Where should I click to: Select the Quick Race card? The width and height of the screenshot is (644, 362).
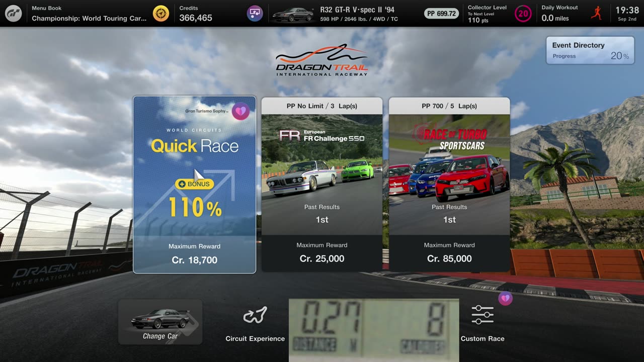point(195,185)
